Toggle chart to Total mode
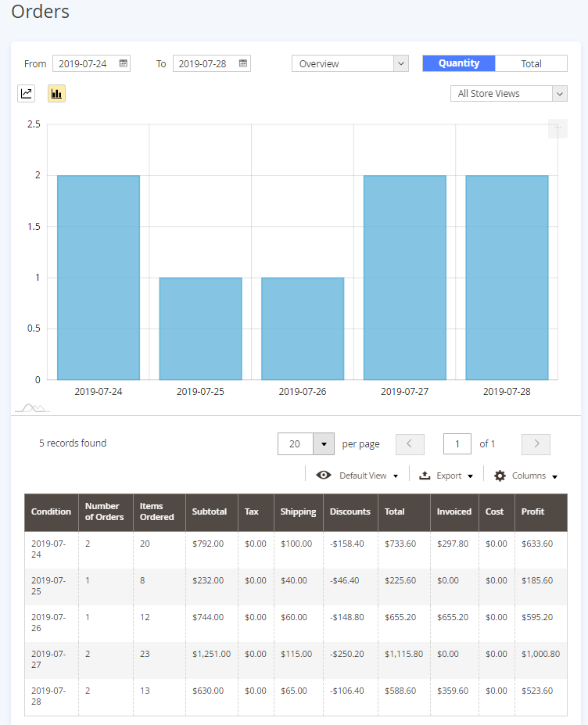The height and width of the screenshot is (725, 588). (x=532, y=63)
